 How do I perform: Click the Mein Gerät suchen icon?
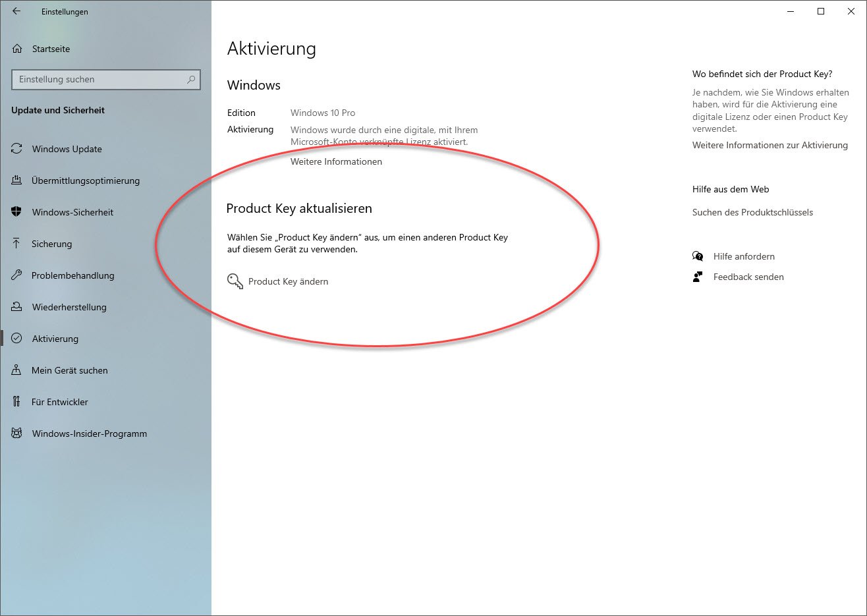coord(16,370)
